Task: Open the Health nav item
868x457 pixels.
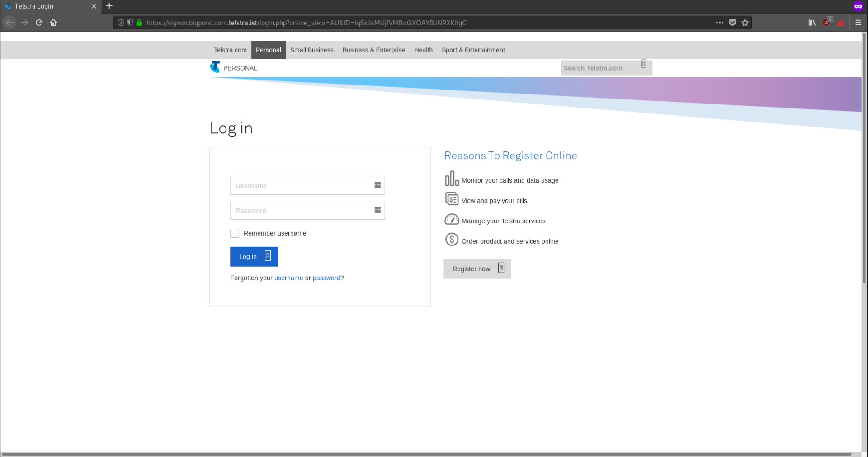Action: point(423,50)
